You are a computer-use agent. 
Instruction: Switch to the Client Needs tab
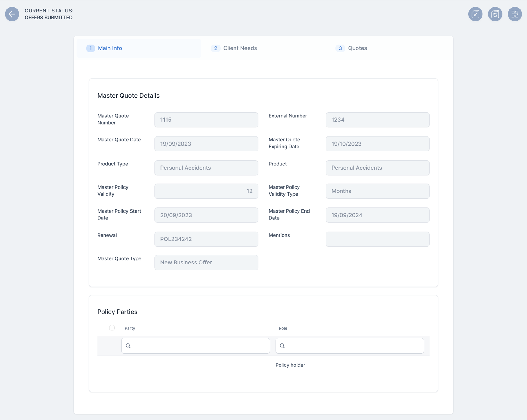[x=240, y=48]
